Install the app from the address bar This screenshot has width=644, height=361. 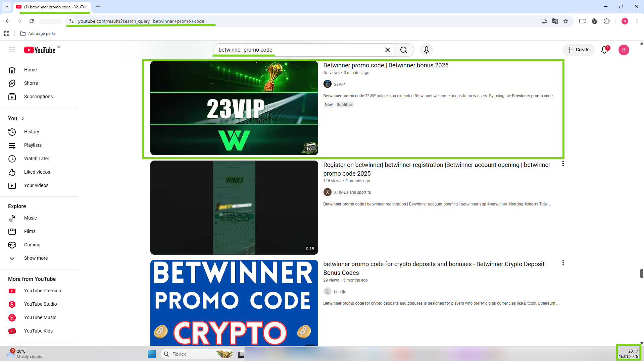click(x=544, y=21)
